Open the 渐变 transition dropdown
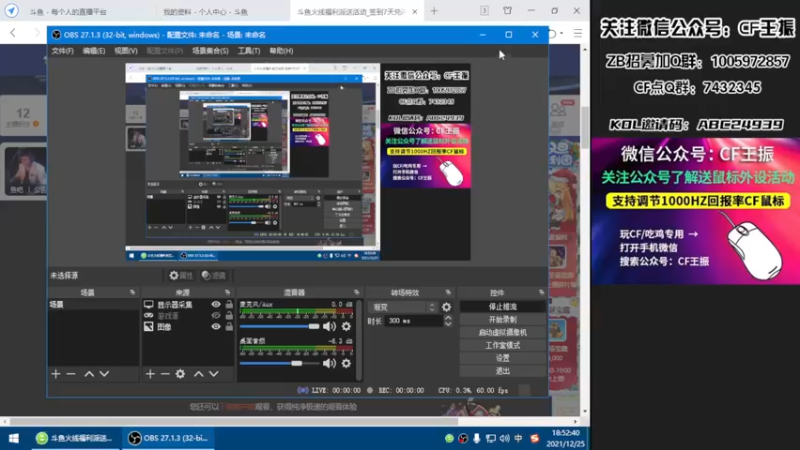This screenshot has height=450, width=800. click(x=403, y=307)
